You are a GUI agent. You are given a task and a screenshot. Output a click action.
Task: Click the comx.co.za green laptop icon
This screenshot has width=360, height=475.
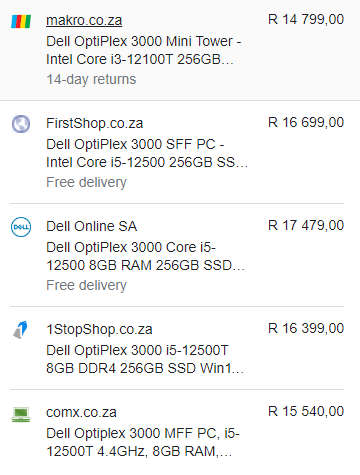[x=21, y=414]
